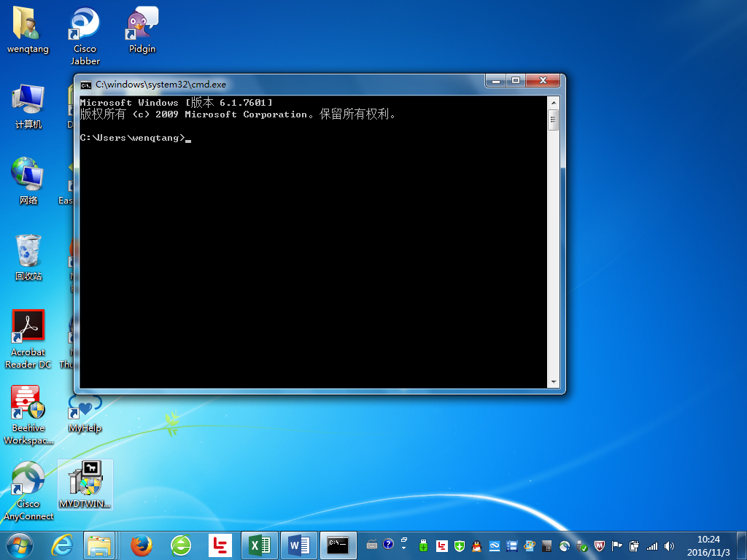Open the 计算机 (Computer) desktop icon
Viewport: 747px width, 560px height.
pyautogui.click(x=28, y=106)
